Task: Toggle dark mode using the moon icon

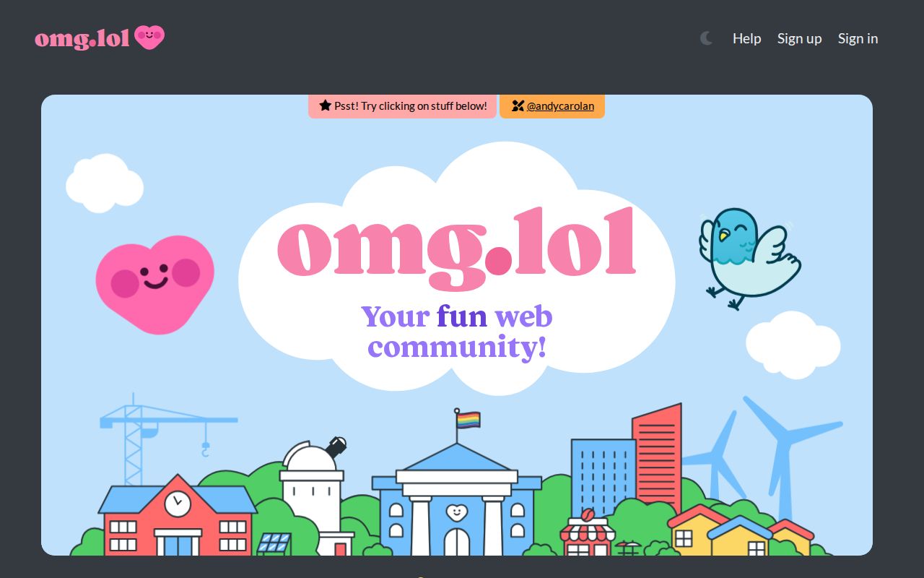Action: [705, 38]
